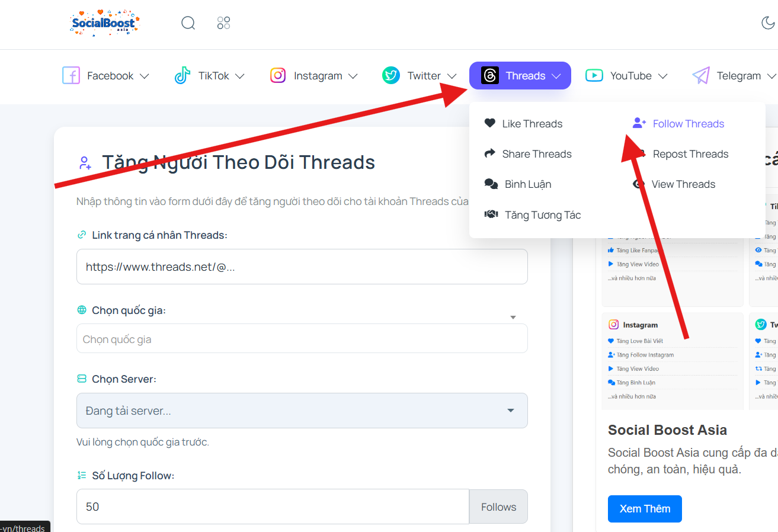Click the comments icon beside Bình Luận
This screenshot has height=532, width=778.
(491, 184)
